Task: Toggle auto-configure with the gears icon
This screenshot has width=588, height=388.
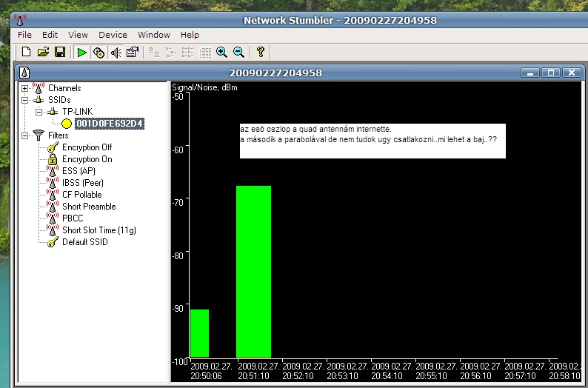Action: point(98,53)
